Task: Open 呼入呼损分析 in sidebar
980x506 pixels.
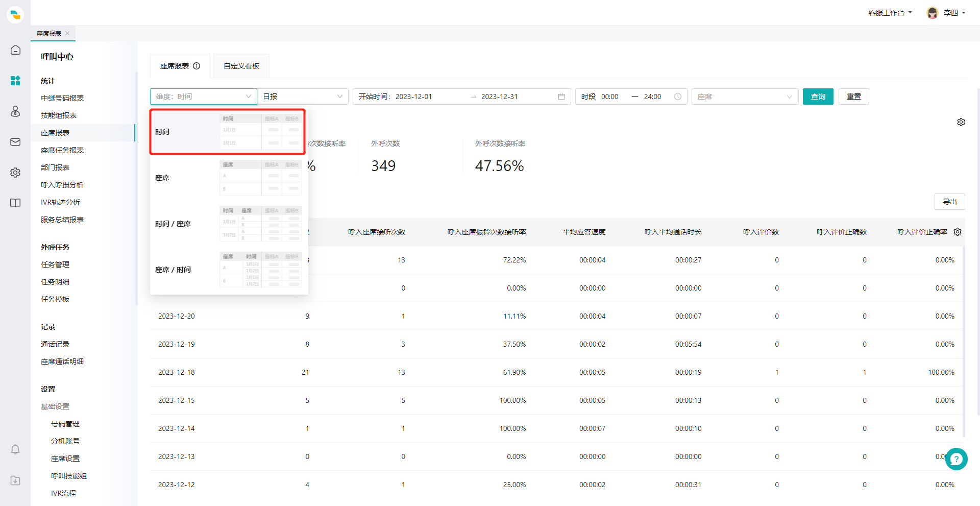Action: 62,185
